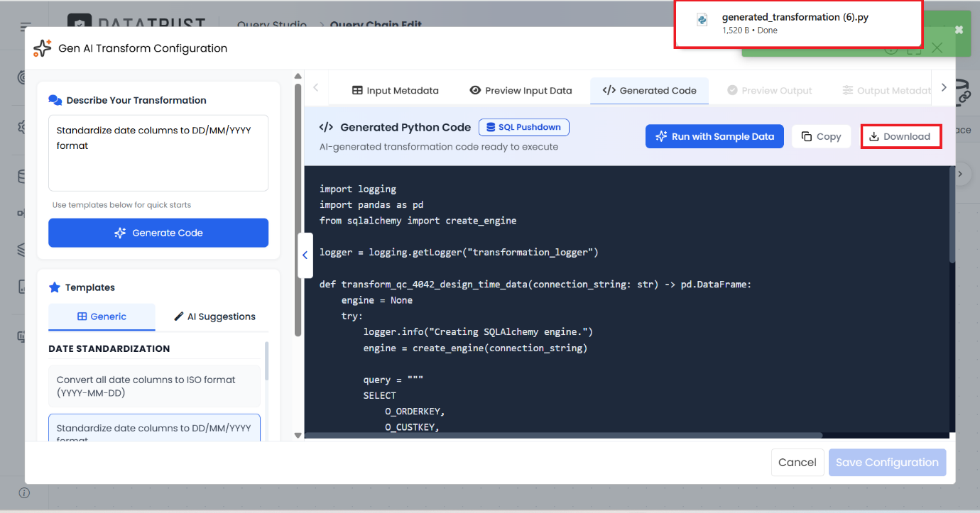Viewport: 980px width, 513px height.
Task: Click the Download button
Action: click(x=900, y=136)
